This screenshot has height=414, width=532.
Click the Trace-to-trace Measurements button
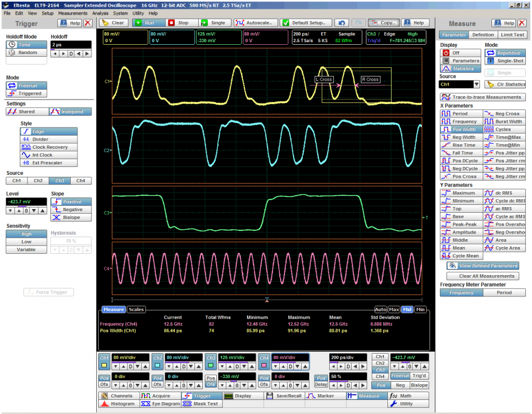482,97
